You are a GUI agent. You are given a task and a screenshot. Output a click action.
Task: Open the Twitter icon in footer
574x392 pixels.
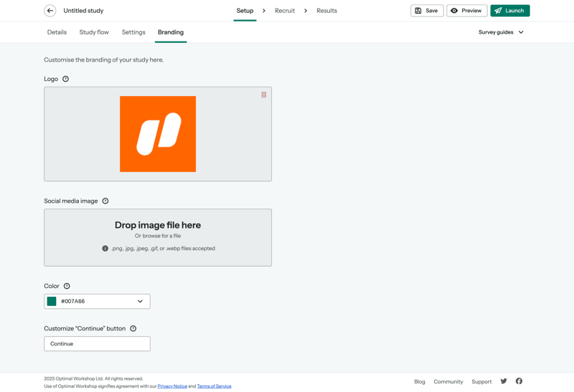click(504, 381)
